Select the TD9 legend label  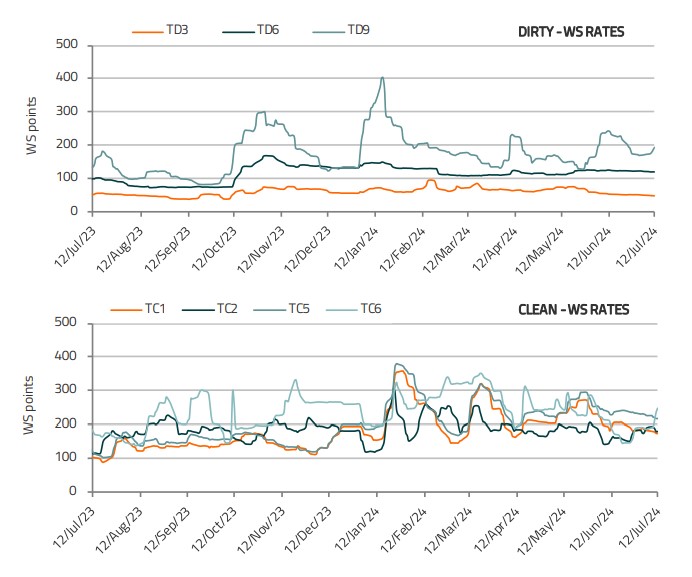point(358,31)
